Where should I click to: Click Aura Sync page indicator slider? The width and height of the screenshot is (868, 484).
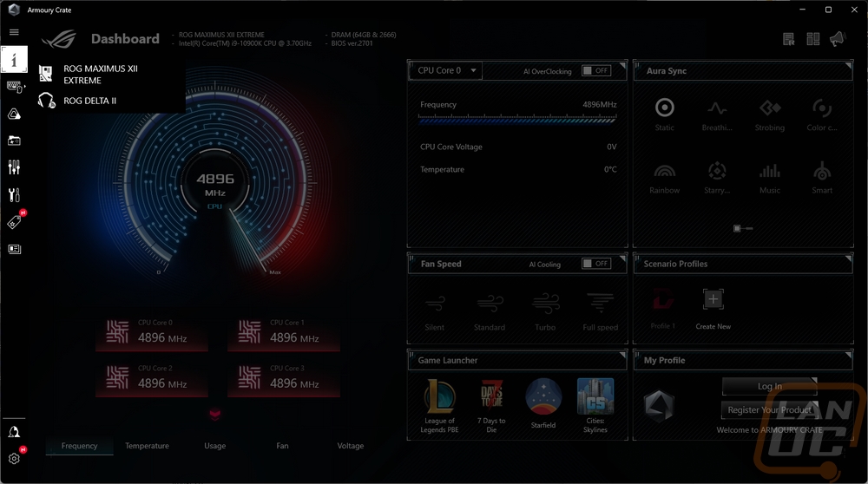coord(743,228)
